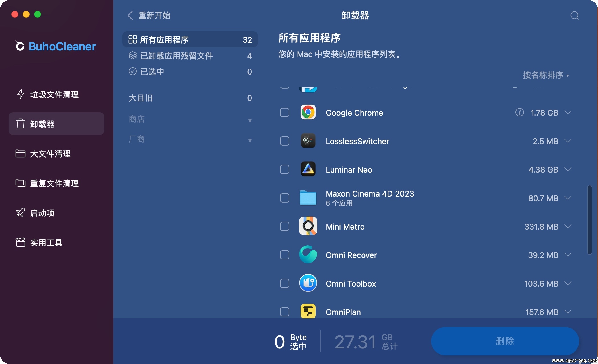Click the OmniPlan app icon

308,312
